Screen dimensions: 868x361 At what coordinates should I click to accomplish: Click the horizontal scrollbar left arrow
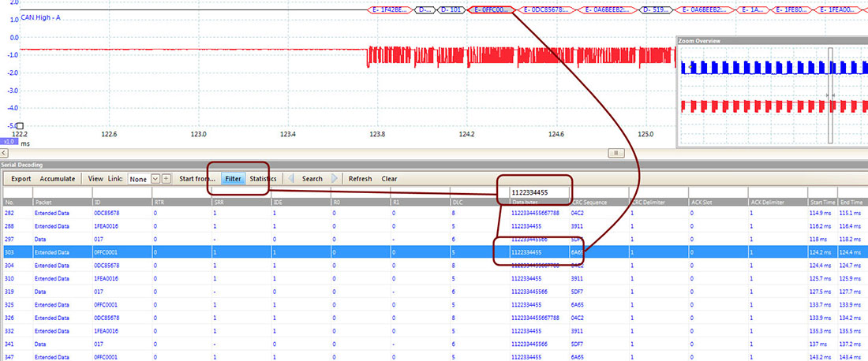tap(4, 151)
